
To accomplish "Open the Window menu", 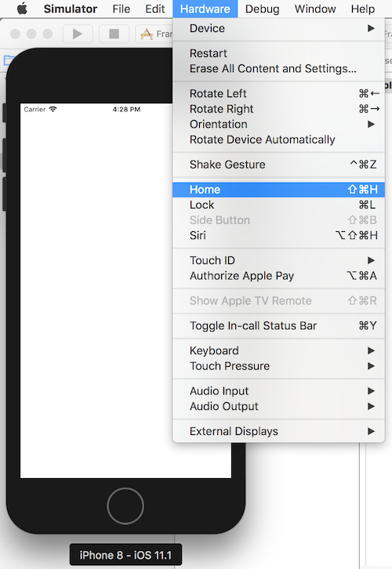I will (x=315, y=9).
